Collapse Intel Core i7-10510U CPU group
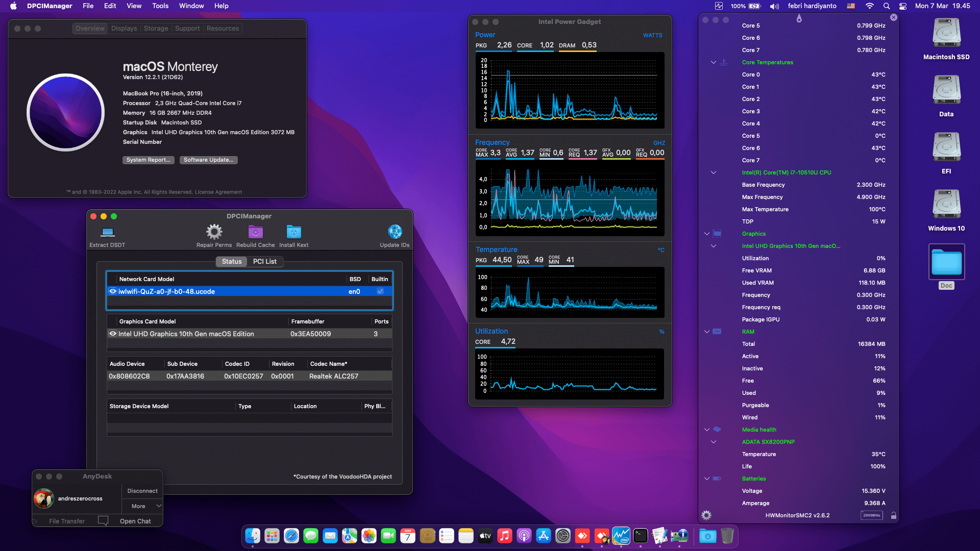Viewport: 980px width, 551px height. click(x=714, y=172)
